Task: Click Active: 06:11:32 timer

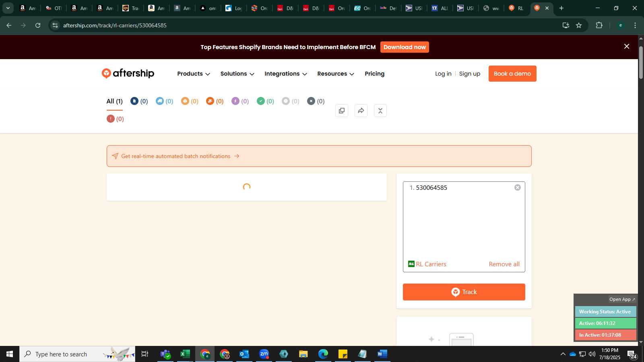Action: [x=605, y=323]
